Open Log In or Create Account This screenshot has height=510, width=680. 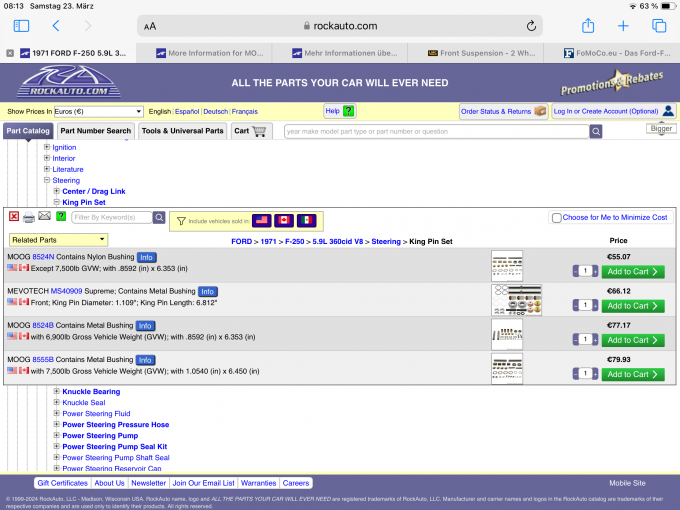pyautogui.click(x=613, y=111)
